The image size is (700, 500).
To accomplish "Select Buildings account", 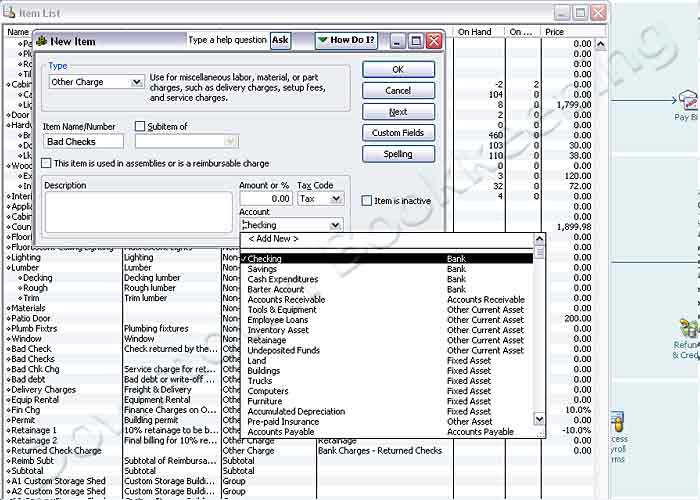I will [x=387, y=371].
